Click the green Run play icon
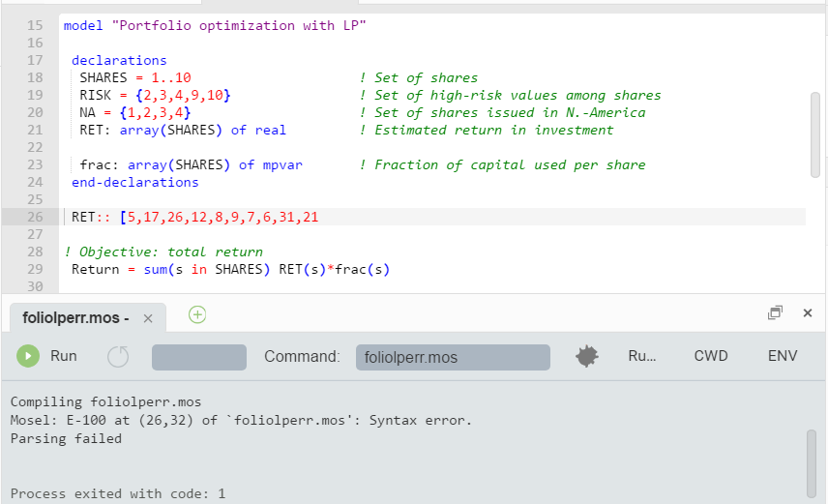This screenshot has width=828, height=504. 28,356
